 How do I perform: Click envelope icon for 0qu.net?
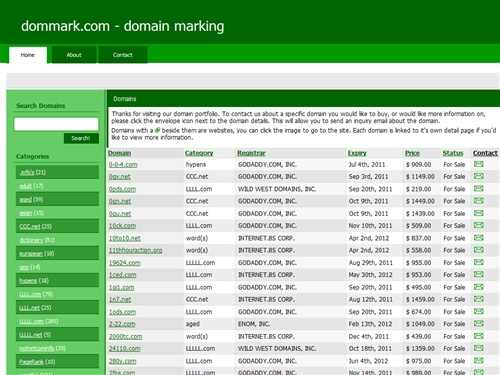[x=479, y=213]
